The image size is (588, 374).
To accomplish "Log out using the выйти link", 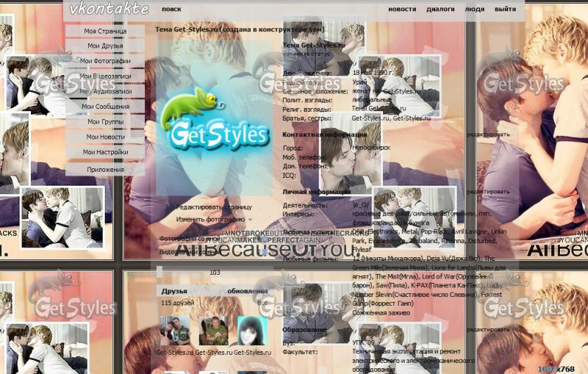I will pos(505,10).
